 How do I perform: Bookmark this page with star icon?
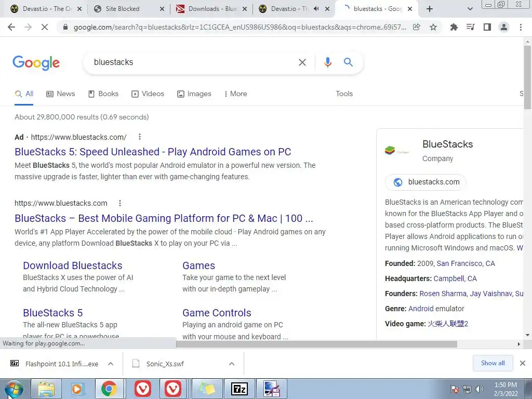coord(433,27)
